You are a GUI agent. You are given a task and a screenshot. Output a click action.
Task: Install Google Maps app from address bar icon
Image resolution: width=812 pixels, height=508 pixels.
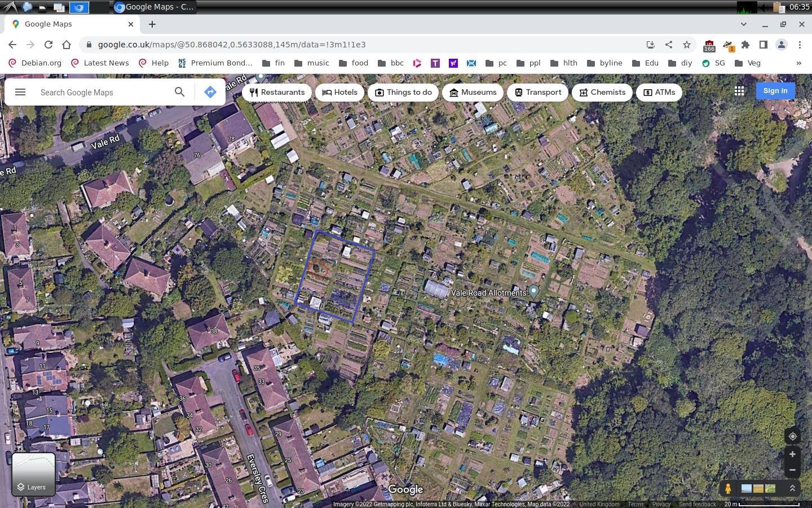(x=650, y=45)
